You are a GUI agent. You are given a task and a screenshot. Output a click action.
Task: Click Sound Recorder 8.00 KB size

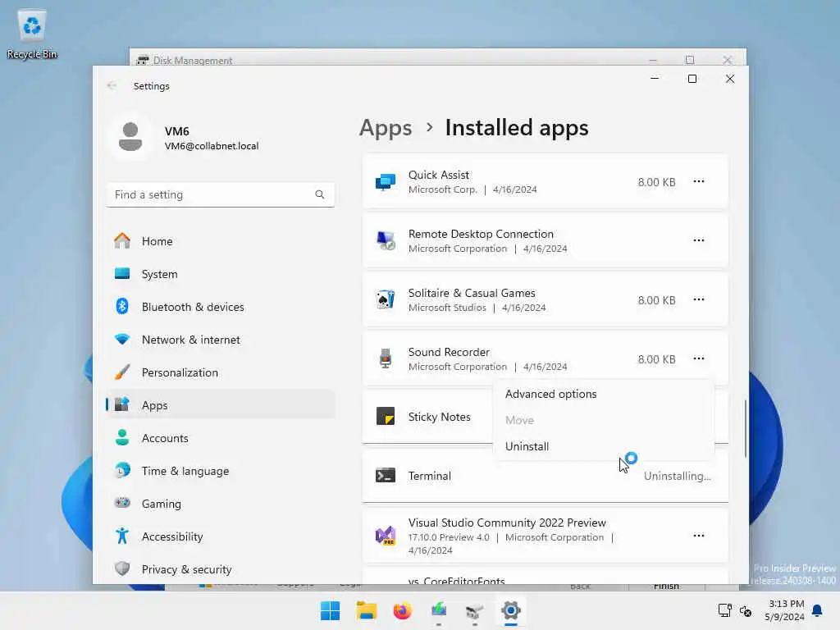656,359
